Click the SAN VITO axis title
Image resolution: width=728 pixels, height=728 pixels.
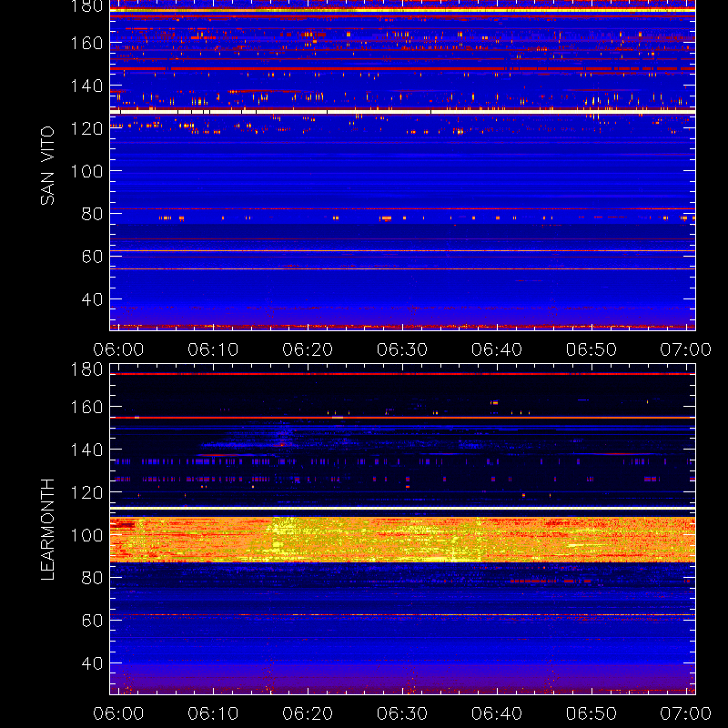47,166
